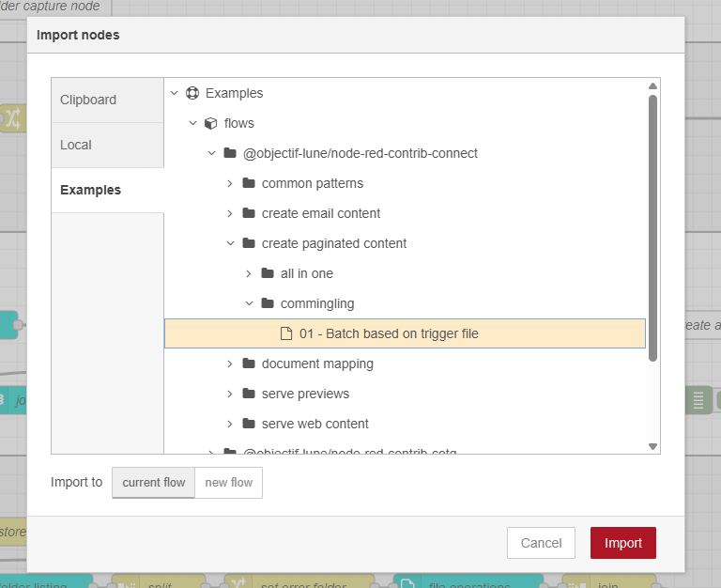Click the folder icon beside common patterns
The image size is (721, 588).
[x=249, y=183]
